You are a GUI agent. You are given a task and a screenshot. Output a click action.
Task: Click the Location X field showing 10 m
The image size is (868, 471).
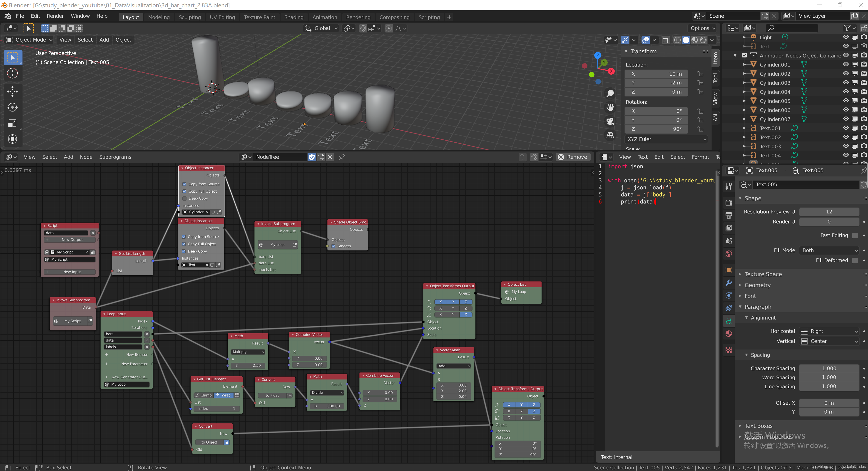click(x=656, y=74)
